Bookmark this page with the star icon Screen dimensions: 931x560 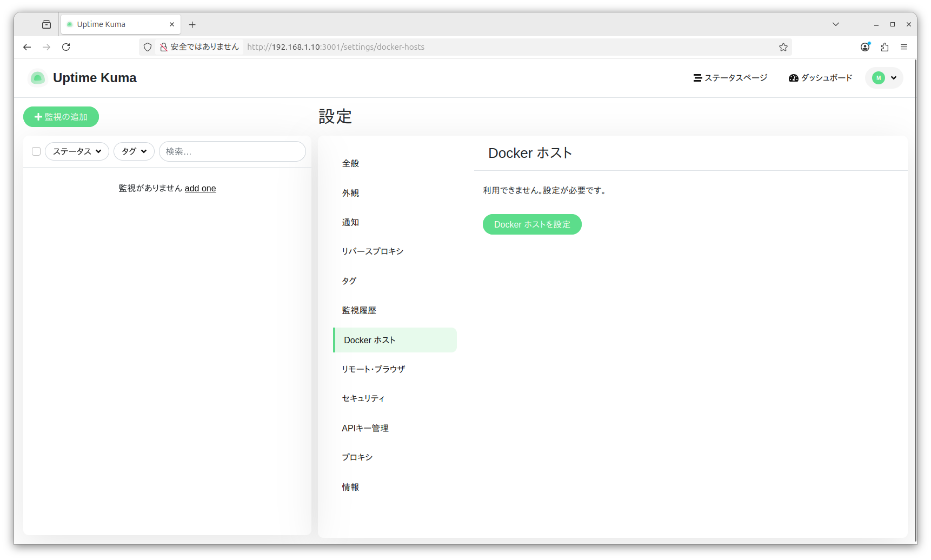(783, 47)
